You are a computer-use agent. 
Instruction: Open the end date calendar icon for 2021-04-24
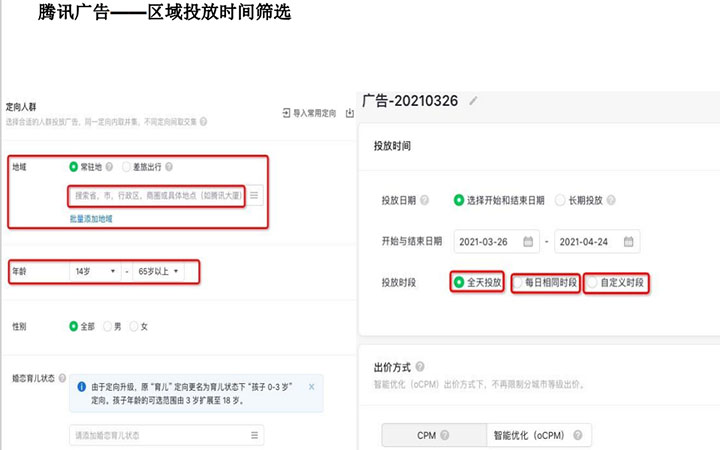[x=627, y=241]
